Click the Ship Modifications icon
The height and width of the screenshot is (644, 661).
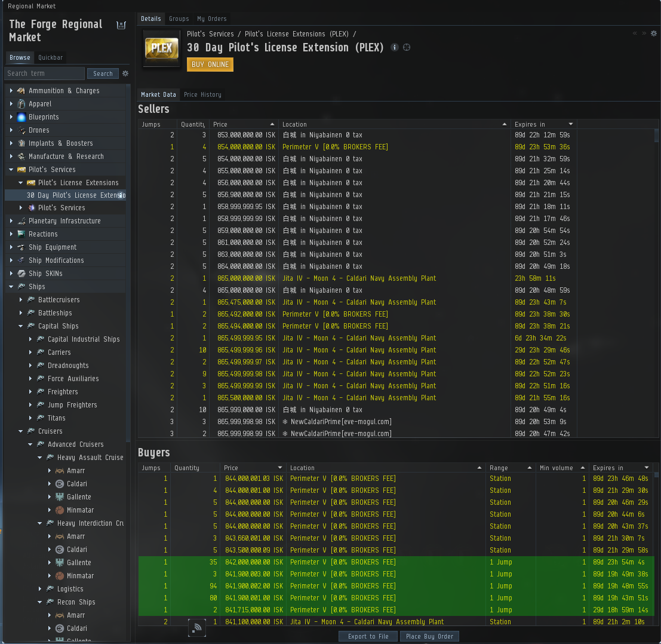(x=21, y=260)
